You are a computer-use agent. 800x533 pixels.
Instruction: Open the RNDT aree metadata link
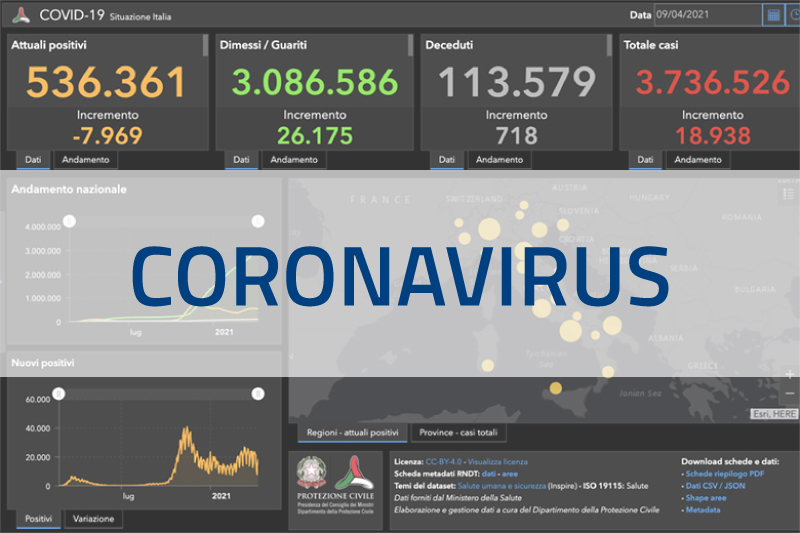coord(510,474)
